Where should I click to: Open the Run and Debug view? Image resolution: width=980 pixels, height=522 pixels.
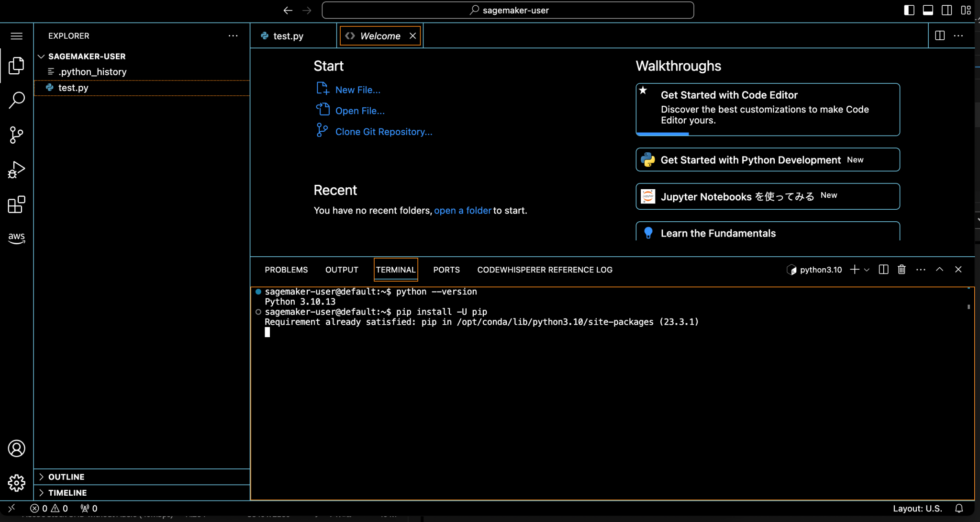click(x=17, y=169)
